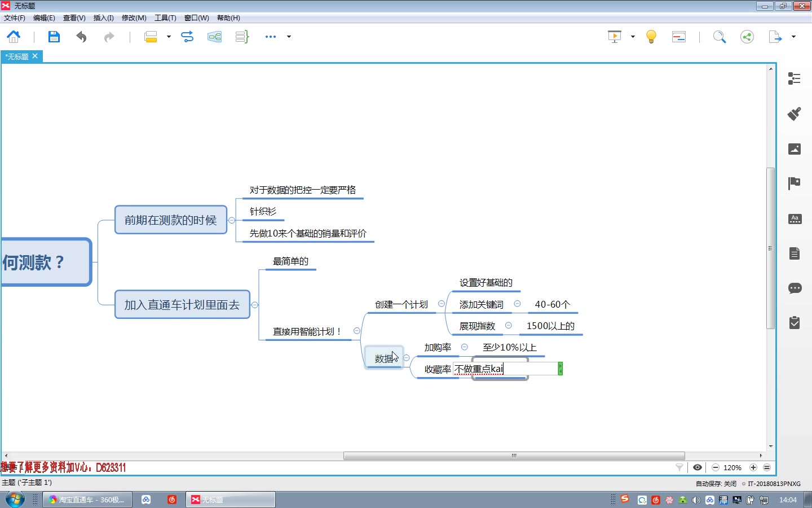Collapse 前期在测款的时候 branch
The height and width of the screenshot is (508, 812).
pos(231,220)
